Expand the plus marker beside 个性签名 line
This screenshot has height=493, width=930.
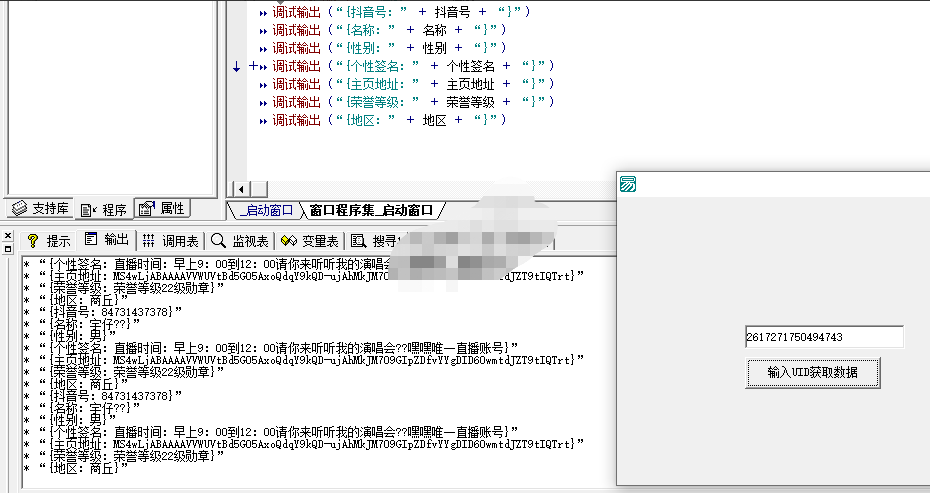(x=253, y=66)
